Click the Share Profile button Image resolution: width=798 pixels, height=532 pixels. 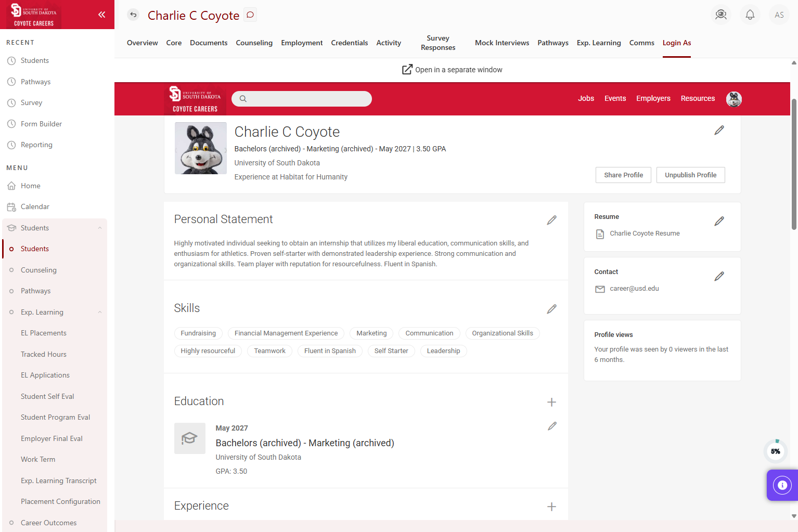point(623,175)
